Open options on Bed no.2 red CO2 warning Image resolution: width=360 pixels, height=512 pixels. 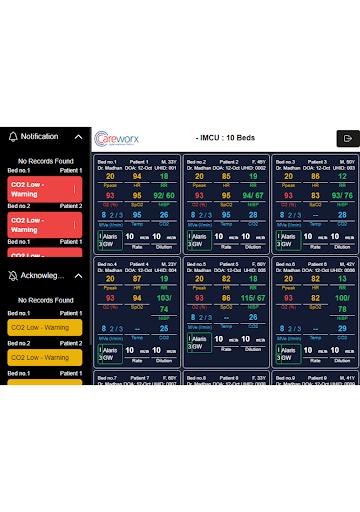click(74, 225)
